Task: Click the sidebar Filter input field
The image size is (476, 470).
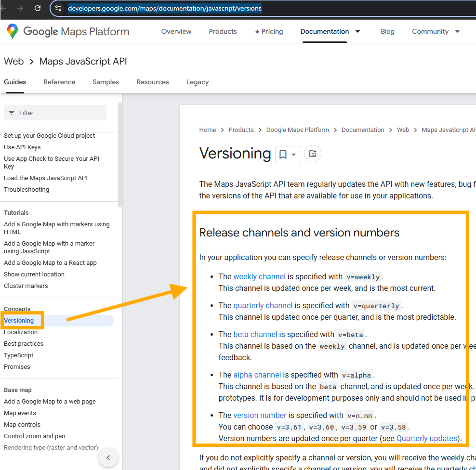Action: click(x=55, y=113)
